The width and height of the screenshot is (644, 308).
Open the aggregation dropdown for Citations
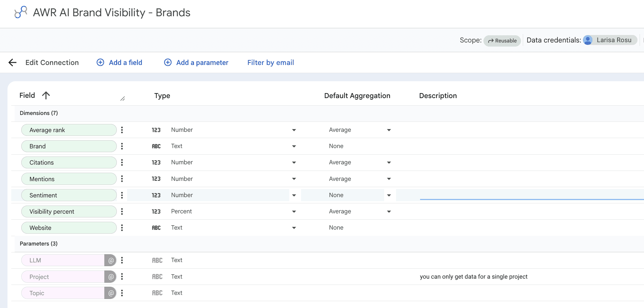(389, 162)
